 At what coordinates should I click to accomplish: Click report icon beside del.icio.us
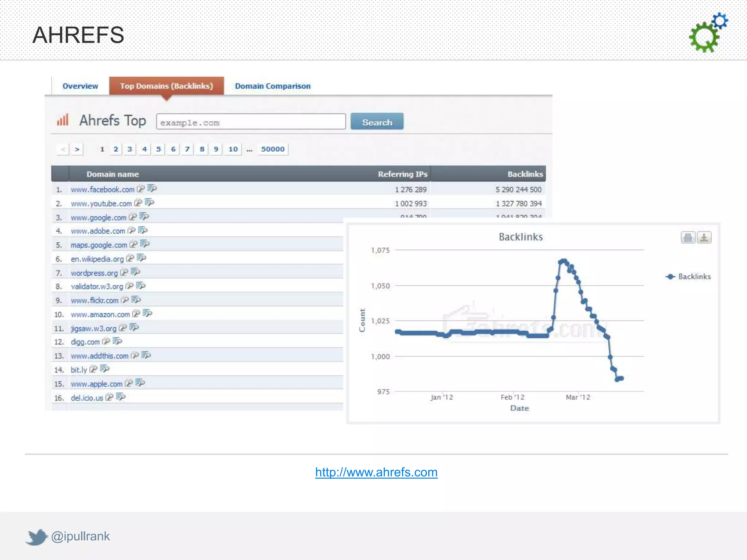(x=120, y=397)
